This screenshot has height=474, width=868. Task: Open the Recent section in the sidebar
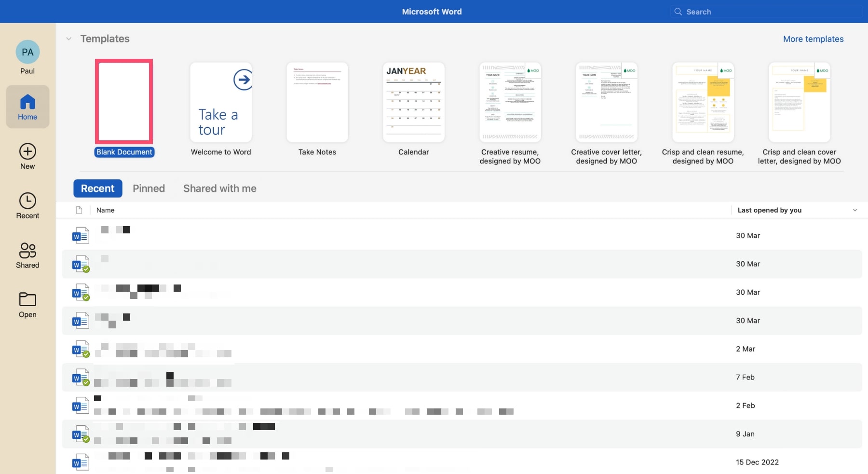point(27,206)
